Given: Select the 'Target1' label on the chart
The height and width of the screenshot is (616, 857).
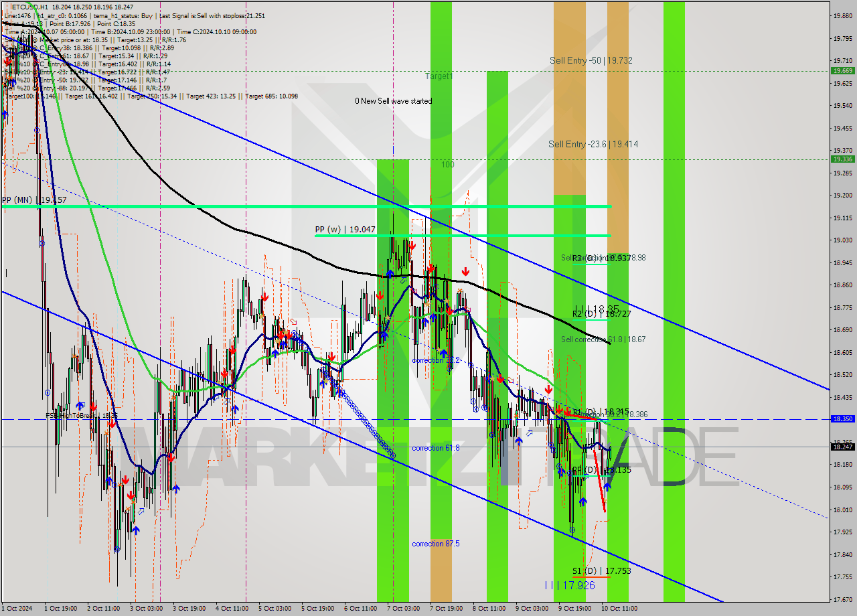Looking at the screenshot, I should click(x=439, y=76).
